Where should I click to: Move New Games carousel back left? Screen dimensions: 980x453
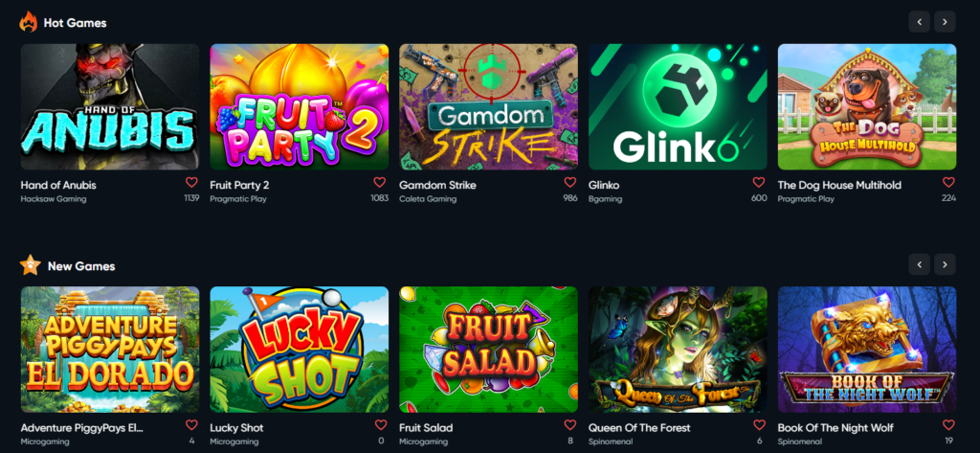pyautogui.click(x=920, y=264)
